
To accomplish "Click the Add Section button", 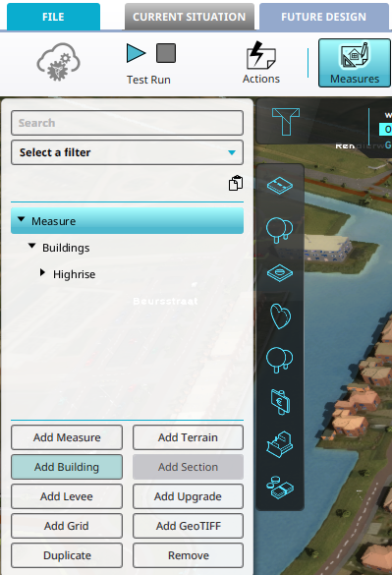I will point(188,467).
